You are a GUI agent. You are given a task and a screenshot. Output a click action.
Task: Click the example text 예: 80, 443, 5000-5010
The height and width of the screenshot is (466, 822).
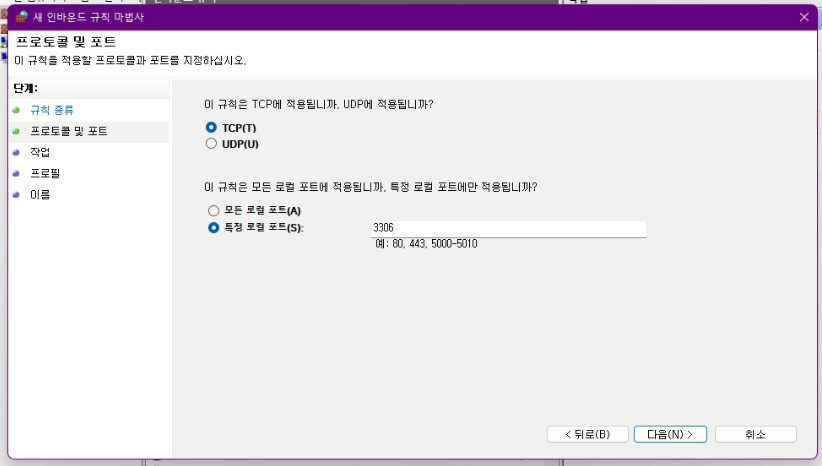(426, 244)
